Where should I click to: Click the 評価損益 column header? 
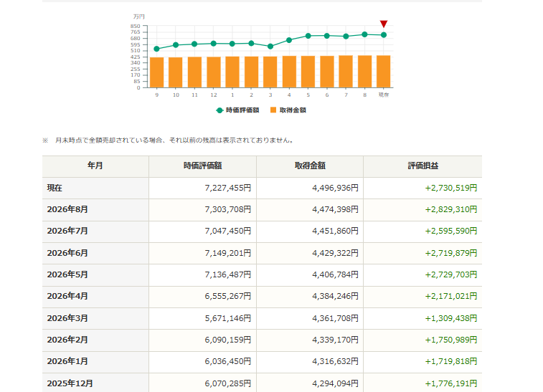(422, 166)
